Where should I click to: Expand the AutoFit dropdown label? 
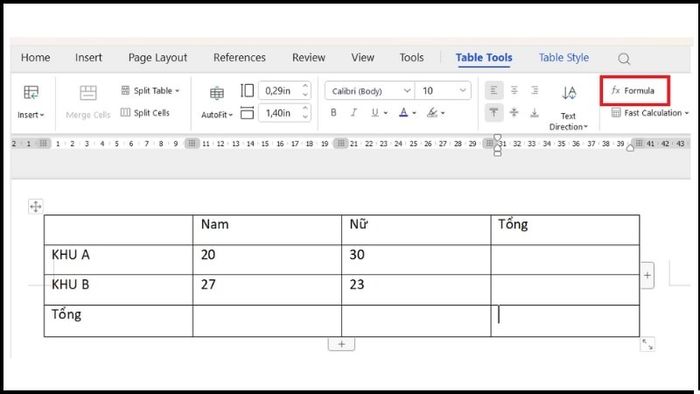pyautogui.click(x=217, y=115)
